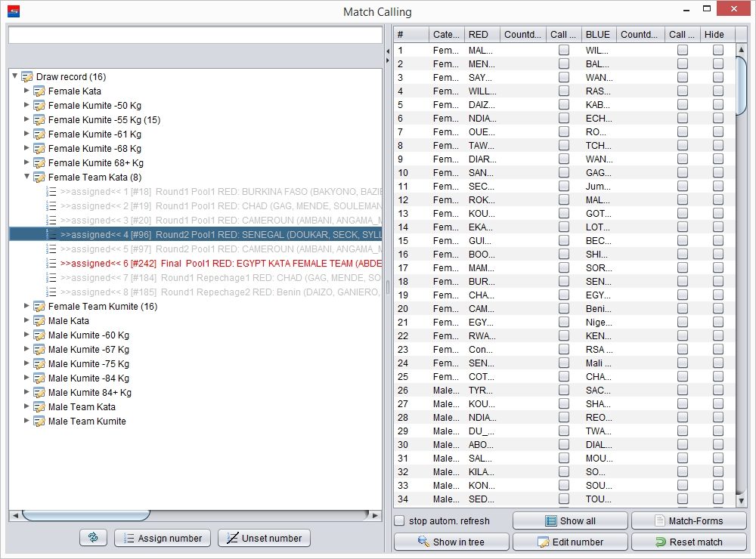Click the Male Kumite -84 Kg category icon

pyautogui.click(x=39, y=378)
